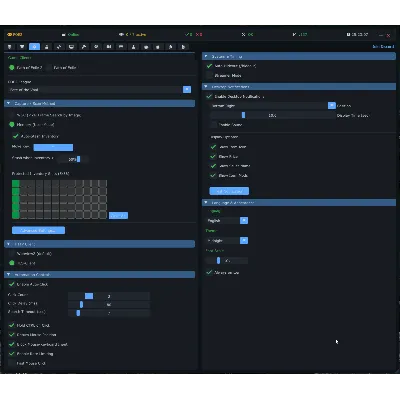Image resolution: width=400 pixels, height=400 pixels.
Task: Click the wide blue button beneath the stash grid
Action: coord(38,230)
